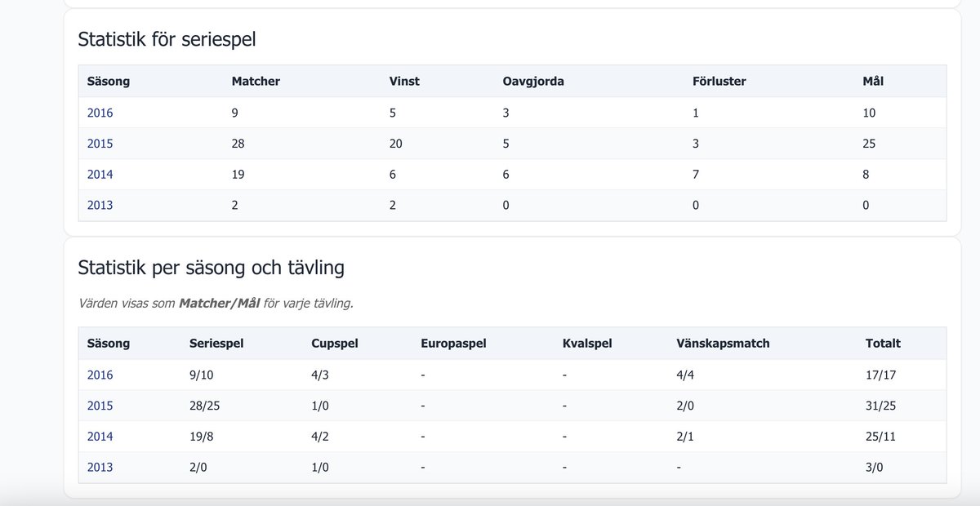The image size is (980, 506).
Task: Select the 'Oavgjorda' column header
Action: [x=533, y=82]
